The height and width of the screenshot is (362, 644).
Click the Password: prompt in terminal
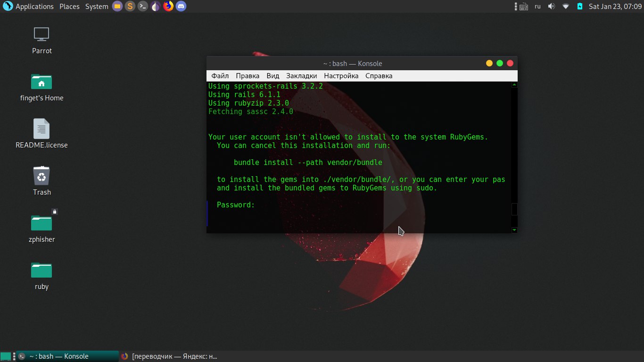(236, 205)
